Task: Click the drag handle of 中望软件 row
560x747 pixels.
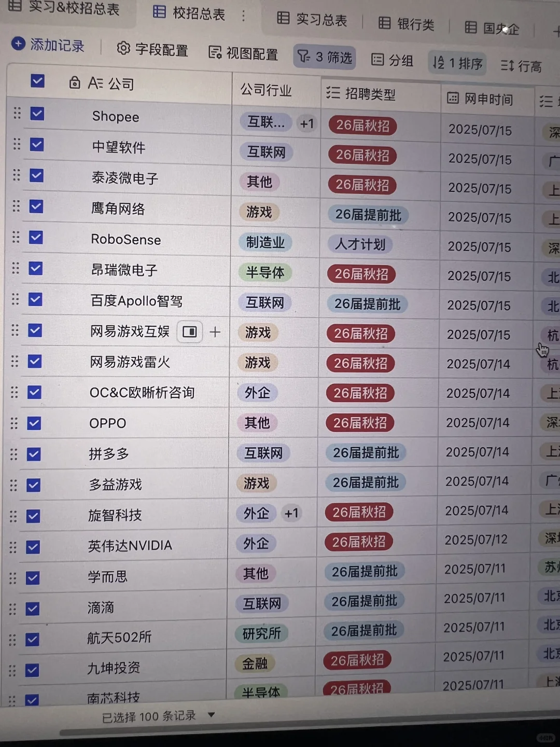Action: [x=17, y=144]
